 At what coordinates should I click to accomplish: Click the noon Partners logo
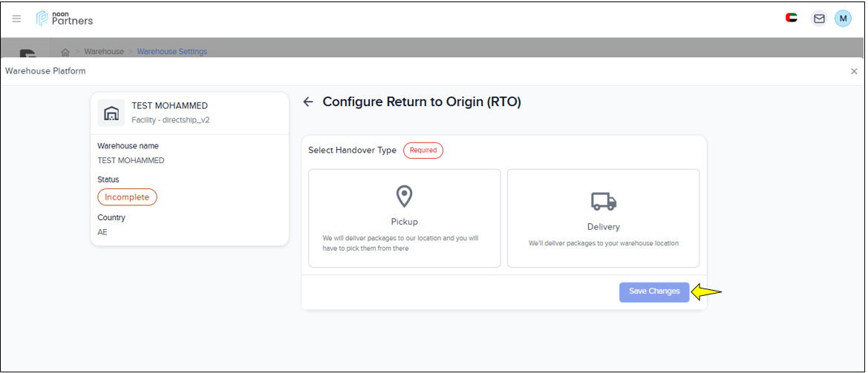tap(65, 19)
